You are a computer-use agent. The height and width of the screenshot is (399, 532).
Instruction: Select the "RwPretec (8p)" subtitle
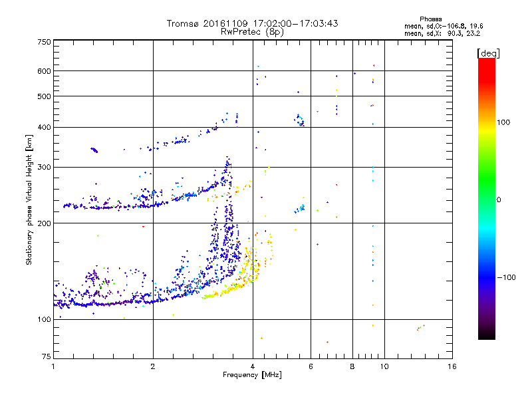(252, 32)
